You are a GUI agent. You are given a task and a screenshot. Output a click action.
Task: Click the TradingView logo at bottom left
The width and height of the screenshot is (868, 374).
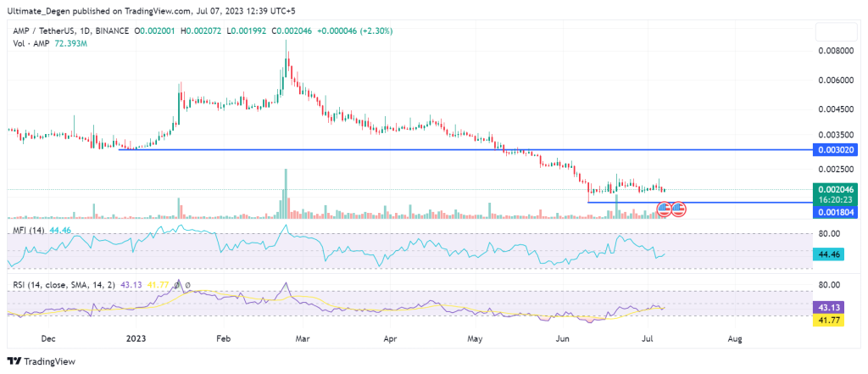42,361
